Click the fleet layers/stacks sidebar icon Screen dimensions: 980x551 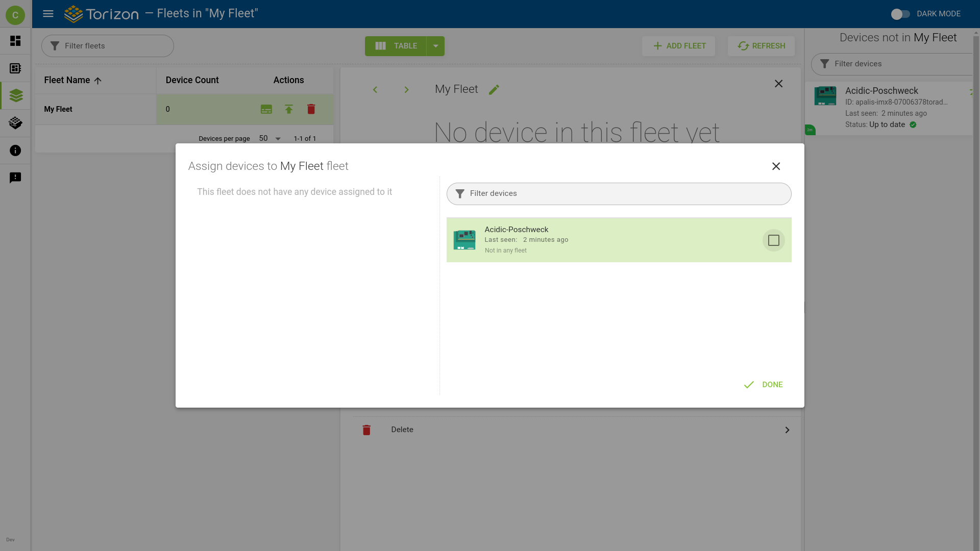tap(15, 95)
